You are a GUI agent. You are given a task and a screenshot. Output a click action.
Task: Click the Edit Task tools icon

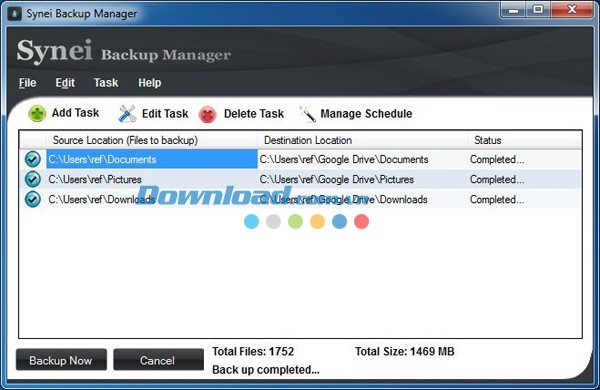tap(127, 114)
